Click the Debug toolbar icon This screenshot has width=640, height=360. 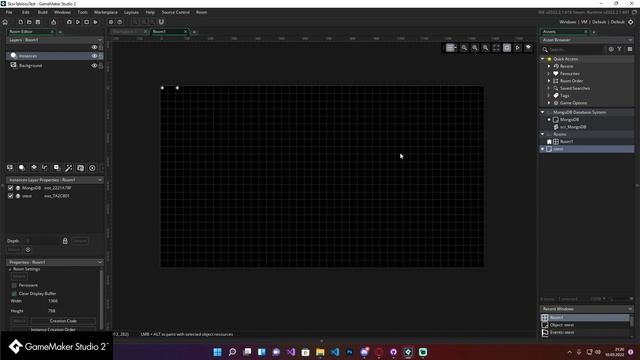pos(69,22)
